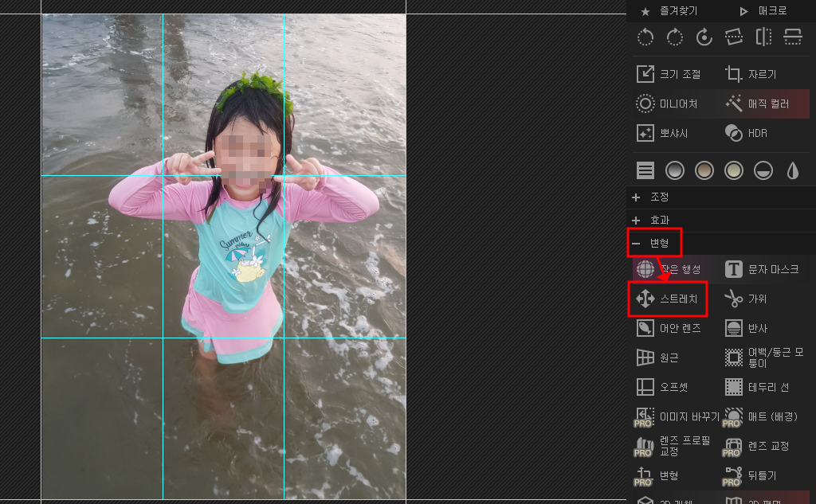Flip the image vertically
The width and height of the screenshot is (816, 504).
[x=793, y=37]
